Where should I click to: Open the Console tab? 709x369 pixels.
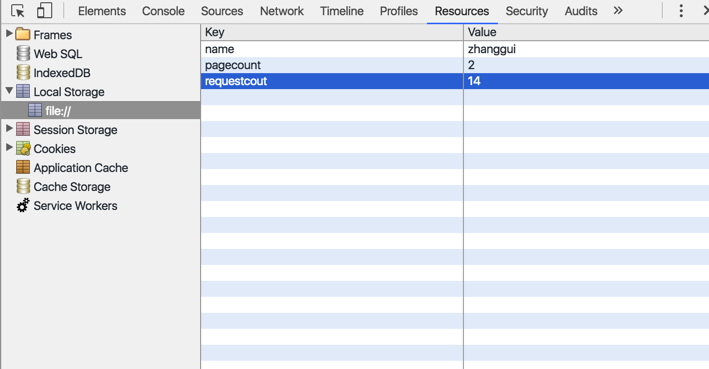pos(163,11)
